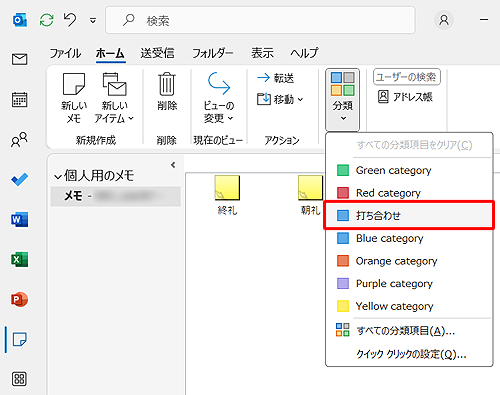The image size is (500, 395).
Task: Choose Blue category from the menu
Action: click(x=409, y=238)
